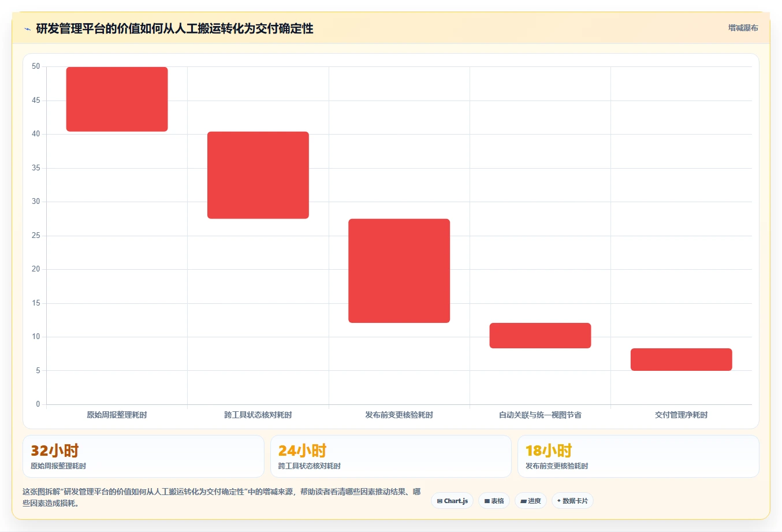Select the 进度 tag chip

tap(531, 501)
